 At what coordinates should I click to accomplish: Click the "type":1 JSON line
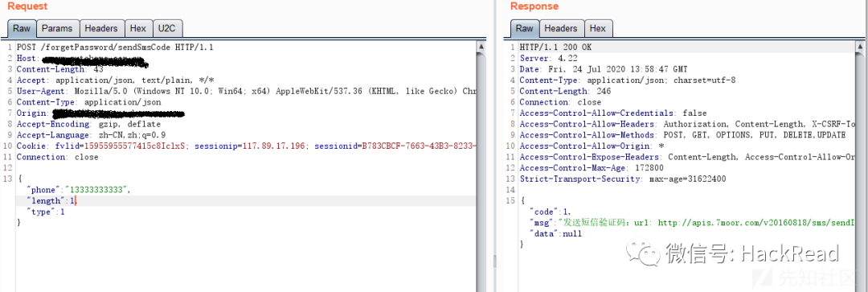tap(46, 212)
